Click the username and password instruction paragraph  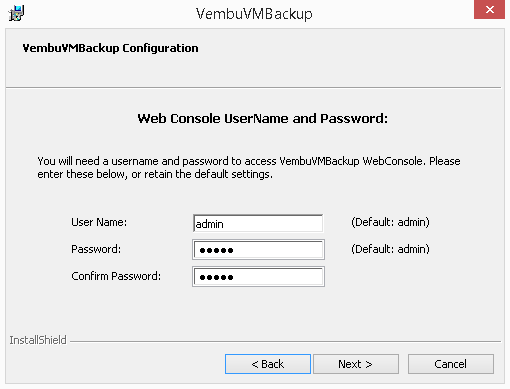click(x=249, y=167)
